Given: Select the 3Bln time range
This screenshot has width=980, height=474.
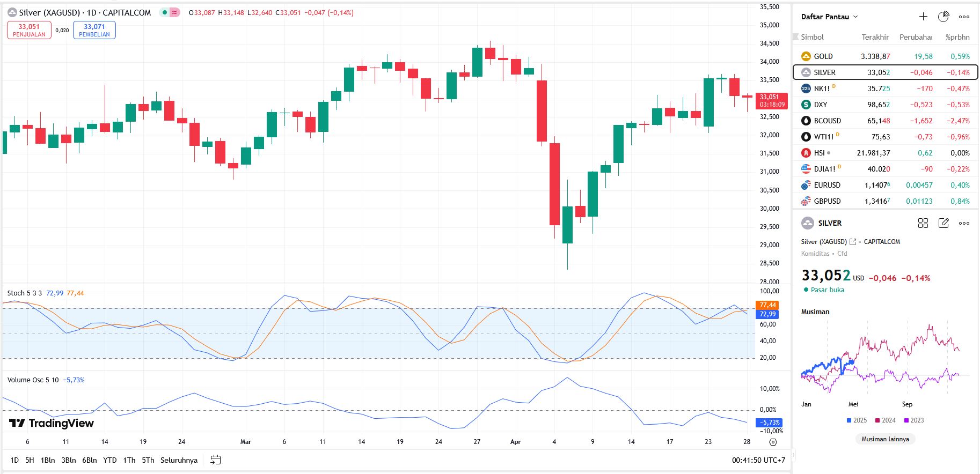Looking at the screenshot, I should click(69, 460).
